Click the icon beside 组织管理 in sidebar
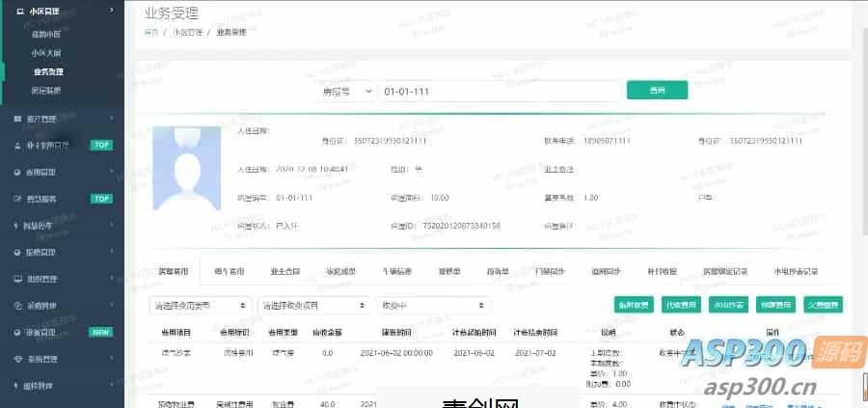This screenshot has width=868, height=408. pyautogui.click(x=16, y=279)
